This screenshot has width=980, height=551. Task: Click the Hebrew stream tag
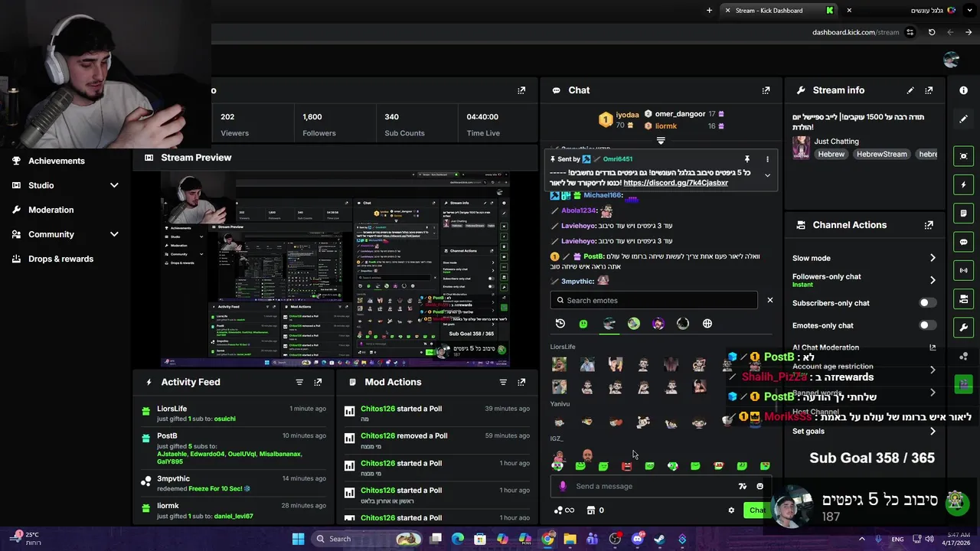tap(831, 154)
